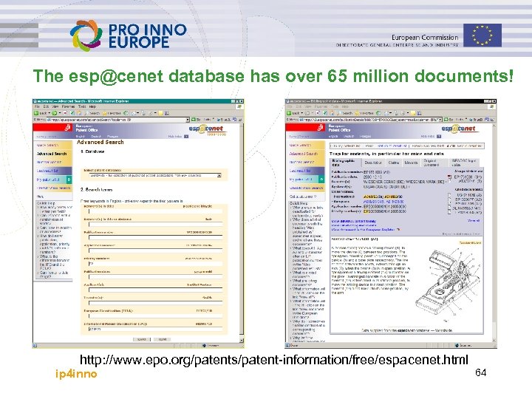Click green Go button in right browser
Viewport: 532px width, 399px height.
pos(449,120)
